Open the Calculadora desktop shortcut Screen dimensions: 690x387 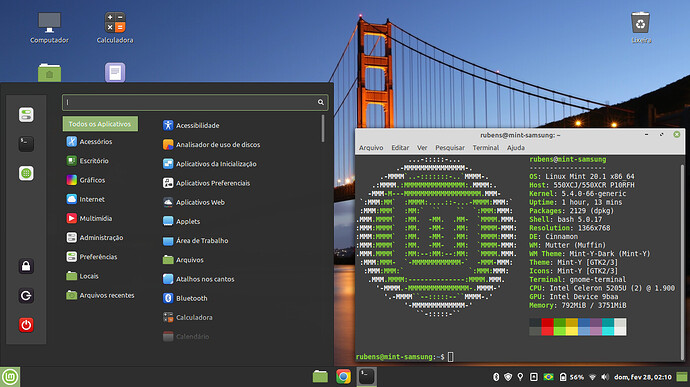(x=115, y=27)
